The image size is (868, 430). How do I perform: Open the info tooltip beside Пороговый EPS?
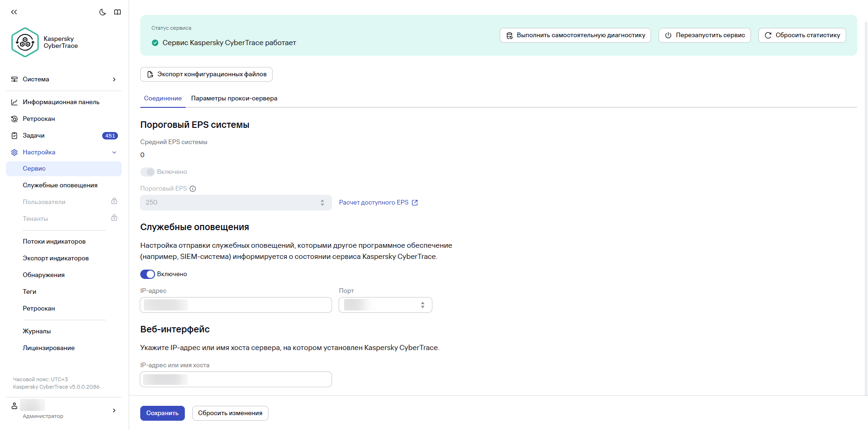coord(194,188)
